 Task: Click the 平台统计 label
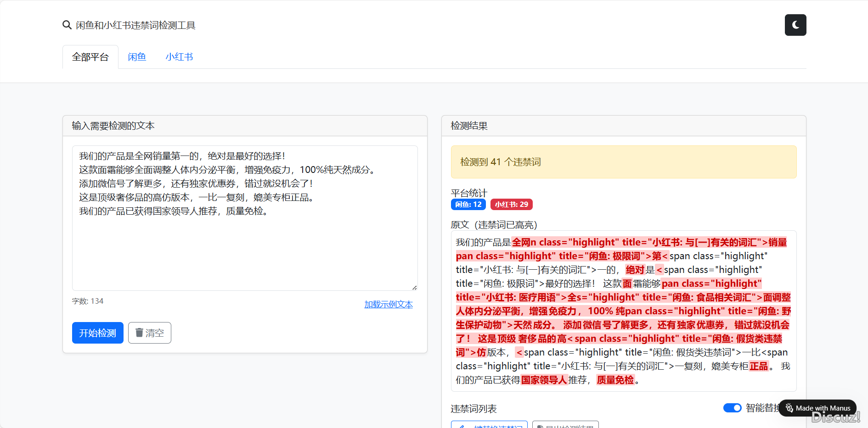[469, 193]
